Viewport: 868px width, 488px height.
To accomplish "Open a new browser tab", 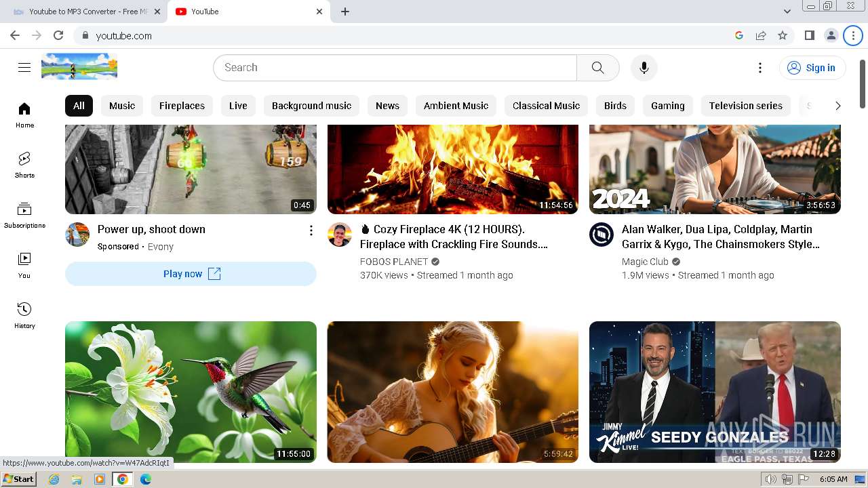I will [x=345, y=12].
